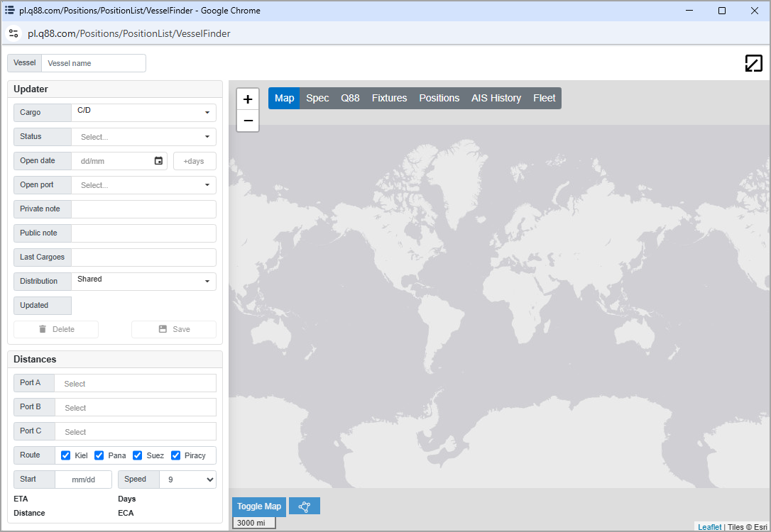771x532 pixels.
Task: Expand the Status select dropdown
Action: [x=143, y=137]
